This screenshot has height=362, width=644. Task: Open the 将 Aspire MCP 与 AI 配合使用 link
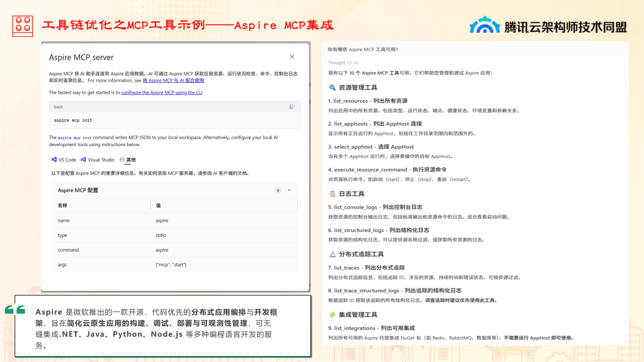click(174, 81)
